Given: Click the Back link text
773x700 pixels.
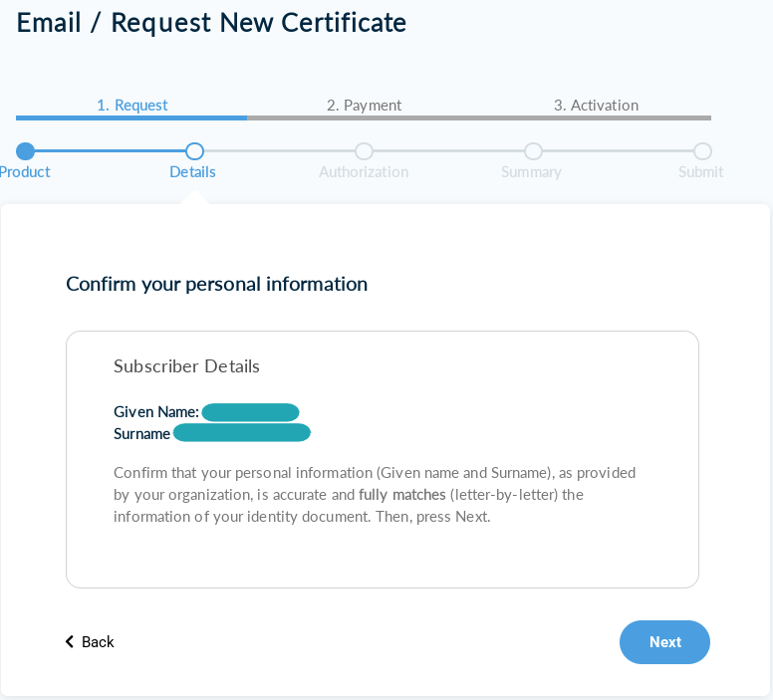Looking at the screenshot, I should click(x=98, y=642).
